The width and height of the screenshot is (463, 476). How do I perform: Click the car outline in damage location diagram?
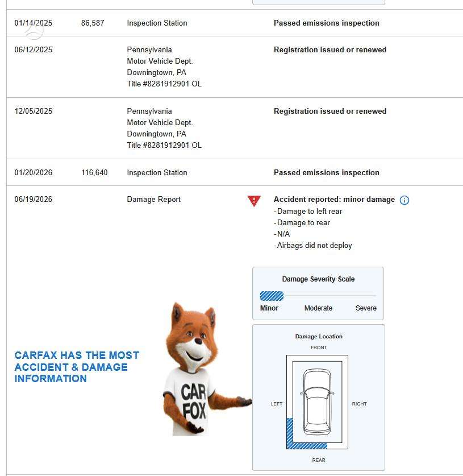pyautogui.click(x=317, y=402)
